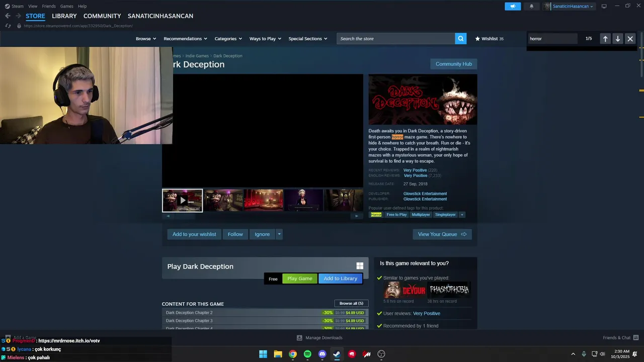
Task: Open the Games menu
Action: coord(66,6)
